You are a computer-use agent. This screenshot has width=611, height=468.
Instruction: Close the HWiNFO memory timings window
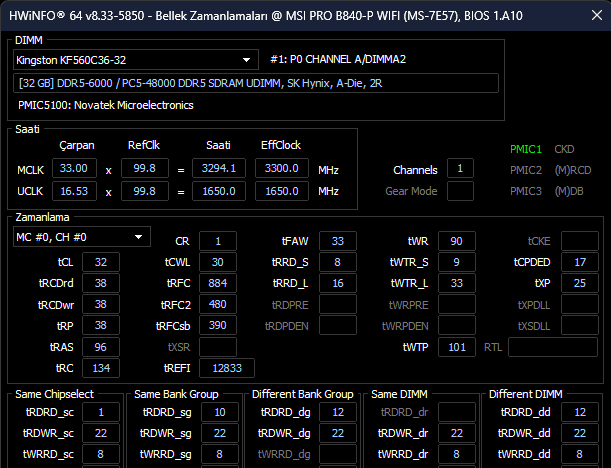597,15
